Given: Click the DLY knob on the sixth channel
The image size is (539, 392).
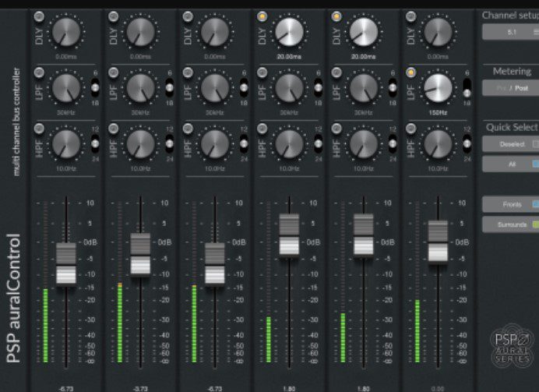Looking at the screenshot, I should (x=438, y=32).
